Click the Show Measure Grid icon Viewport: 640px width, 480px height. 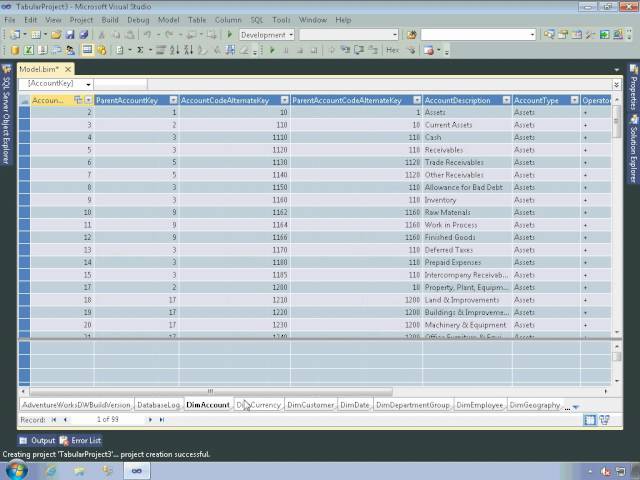click(x=87, y=50)
